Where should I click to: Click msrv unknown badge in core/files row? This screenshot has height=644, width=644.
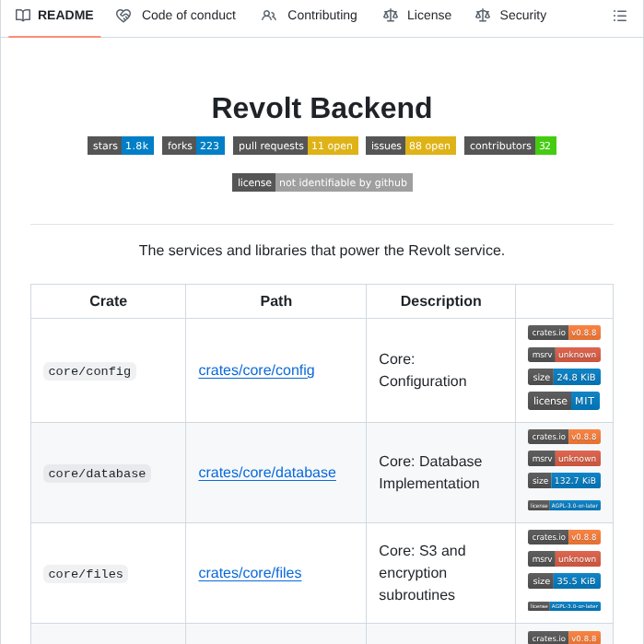[565, 559]
